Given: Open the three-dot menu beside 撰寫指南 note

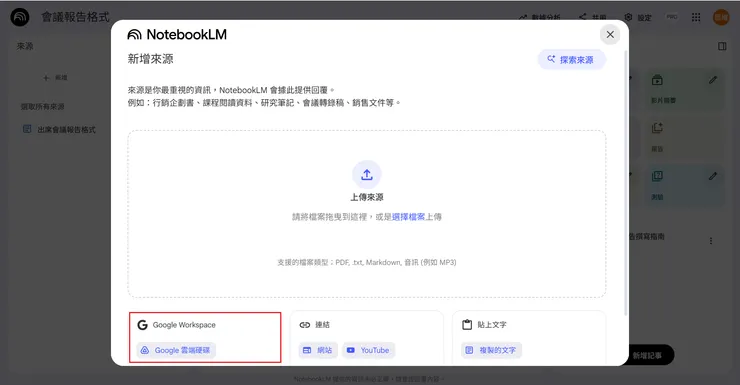Looking at the screenshot, I should coord(711,241).
